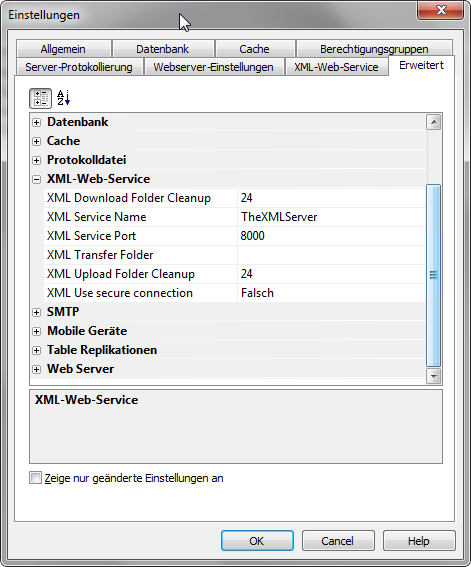Expand the Cache category

pos(36,141)
